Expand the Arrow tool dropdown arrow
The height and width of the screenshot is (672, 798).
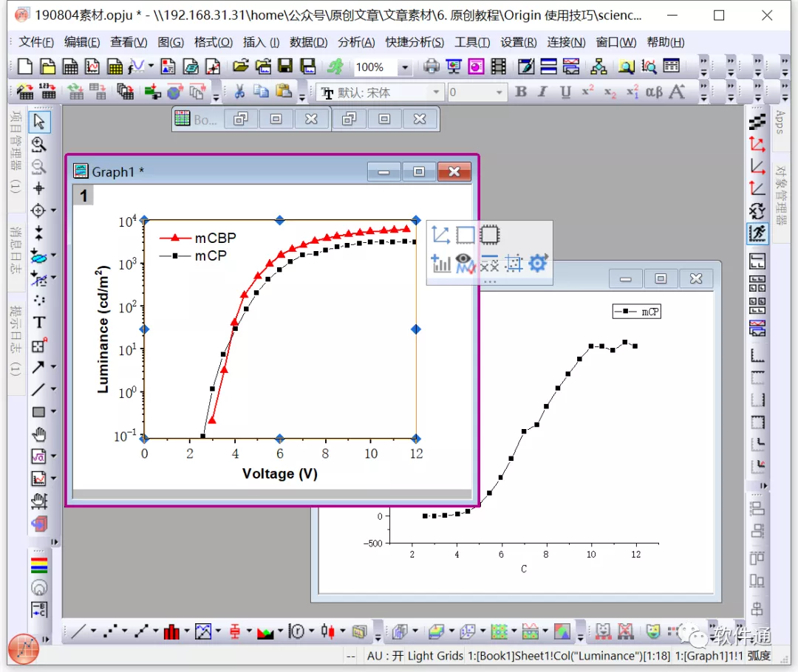pos(53,367)
